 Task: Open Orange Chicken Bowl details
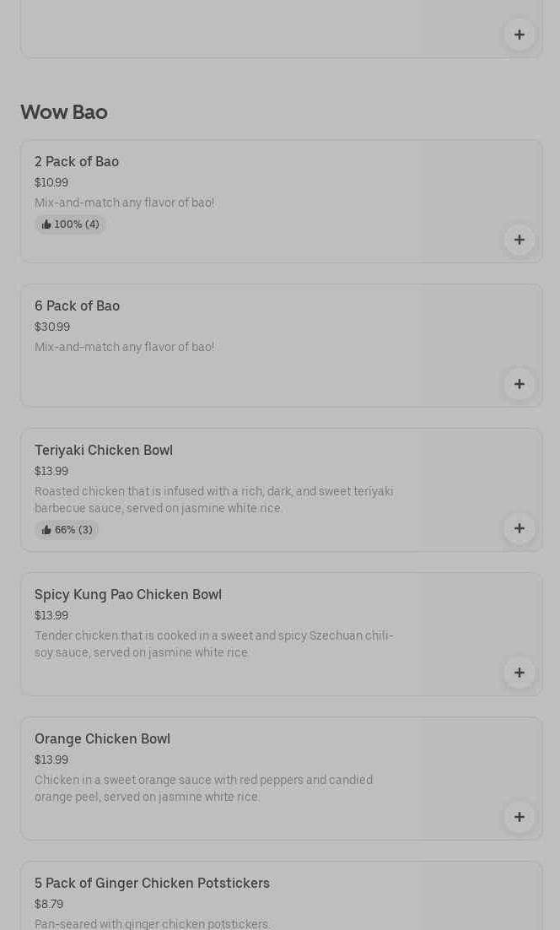click(x=102, y=738)
